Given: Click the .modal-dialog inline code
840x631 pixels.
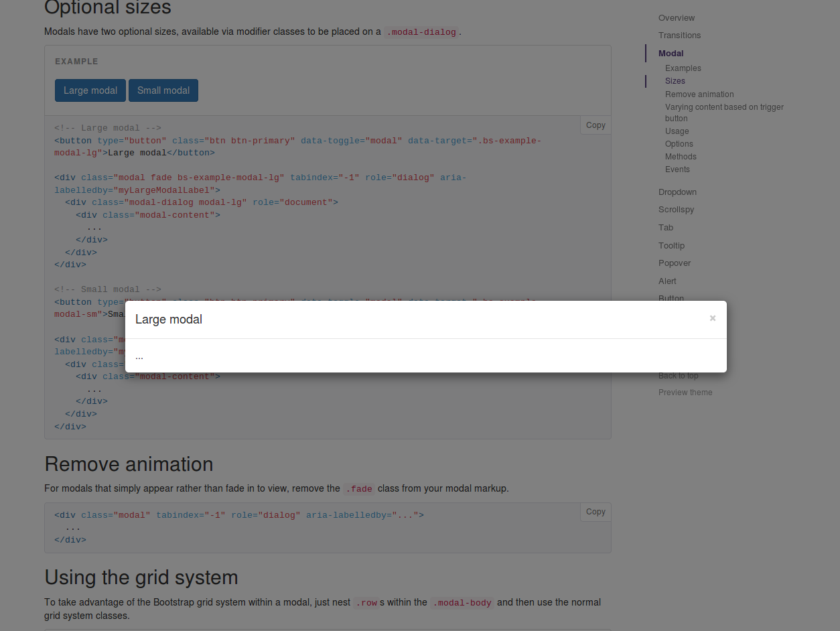Looking at the screenshot, I should point(422,32).
